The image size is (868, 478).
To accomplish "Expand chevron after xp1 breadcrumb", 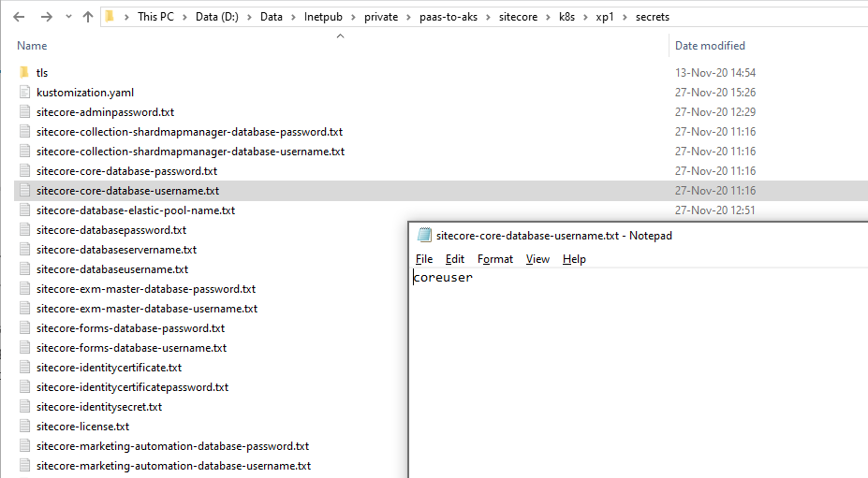I will 625,17.
